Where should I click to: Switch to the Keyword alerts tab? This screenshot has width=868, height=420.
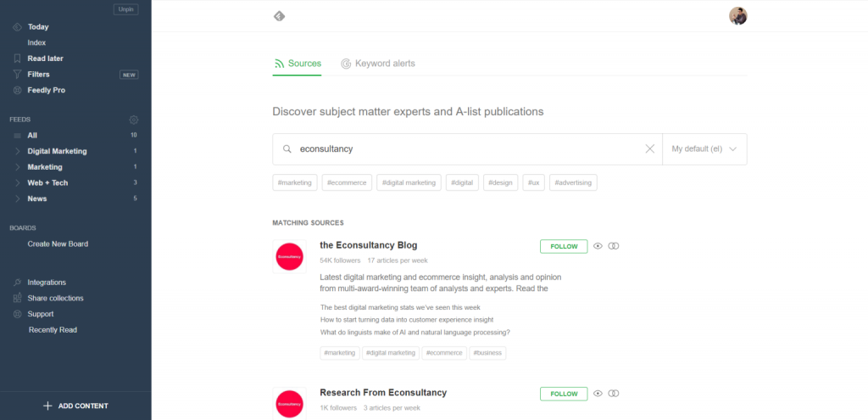(378, 64)
